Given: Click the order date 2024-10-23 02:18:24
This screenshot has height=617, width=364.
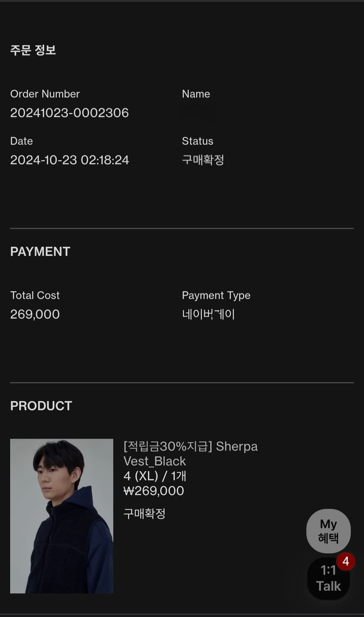Looking at the screenshot, I should 70,160.
